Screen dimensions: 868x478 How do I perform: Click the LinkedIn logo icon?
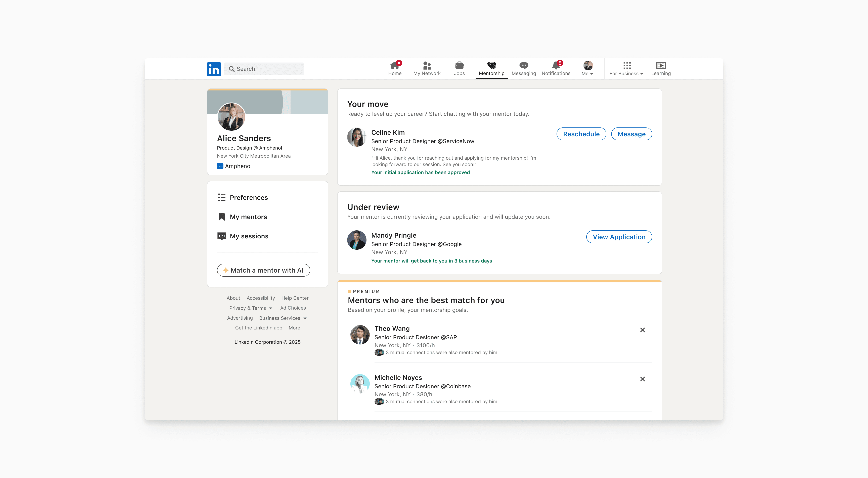pyautogui.click(x=214, y=69)
